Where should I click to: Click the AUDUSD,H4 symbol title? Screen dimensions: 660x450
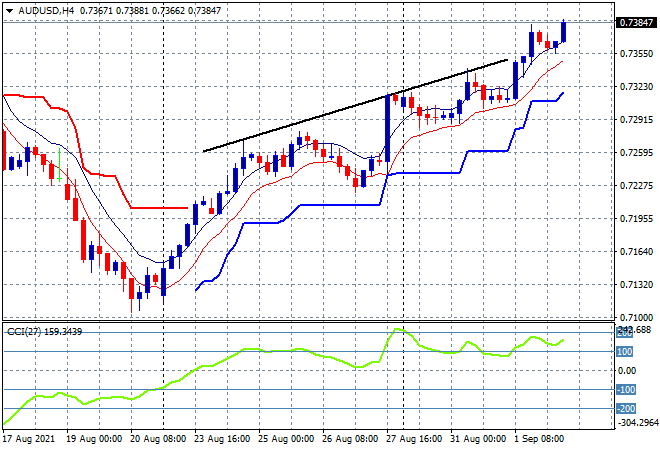(46, 11)
